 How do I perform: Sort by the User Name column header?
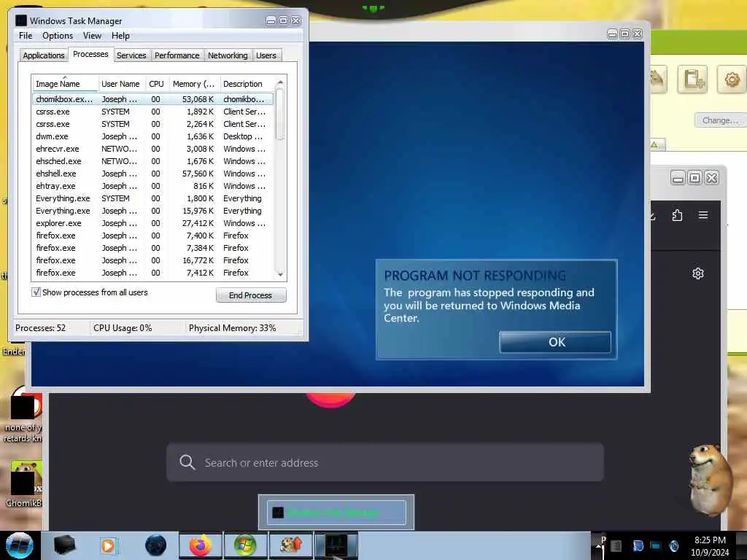(x=121, y=84)
